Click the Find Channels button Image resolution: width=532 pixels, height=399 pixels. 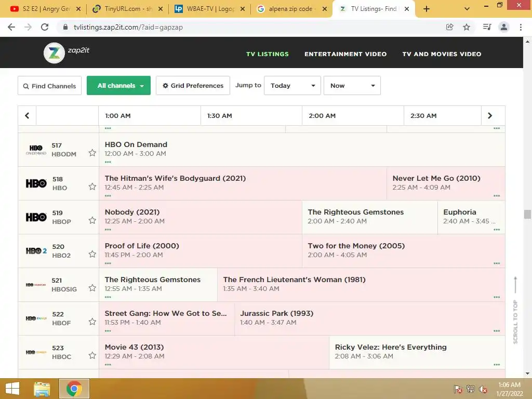49,86
